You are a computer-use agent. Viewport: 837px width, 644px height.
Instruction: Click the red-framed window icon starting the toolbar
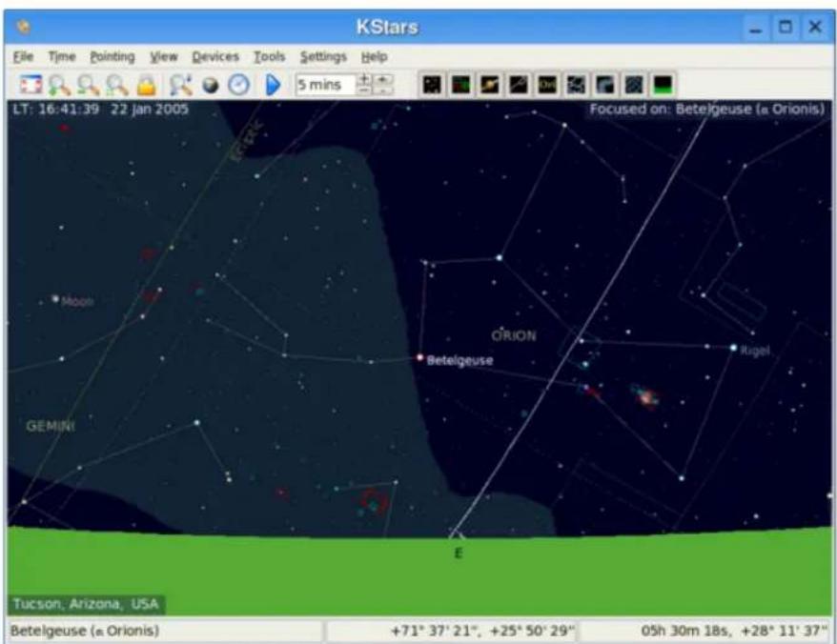31,84
